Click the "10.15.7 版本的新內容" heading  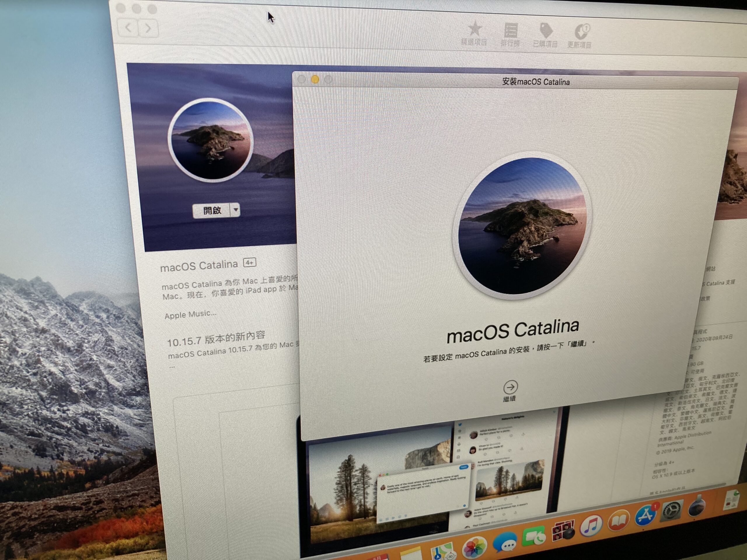(x=217, y=339)
